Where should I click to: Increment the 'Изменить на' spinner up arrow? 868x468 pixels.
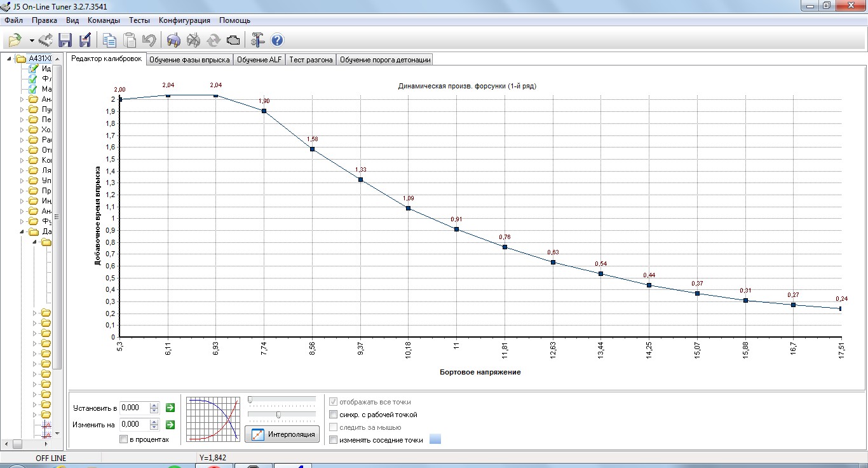(154, 422)
